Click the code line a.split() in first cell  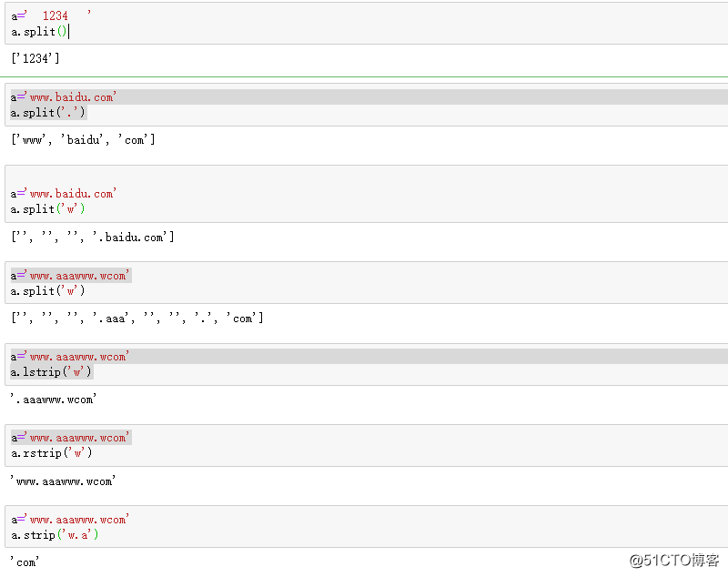40,32
